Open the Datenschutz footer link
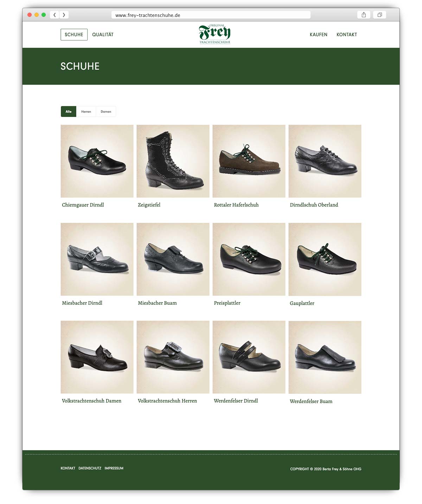422x504 pixels. 90,468
